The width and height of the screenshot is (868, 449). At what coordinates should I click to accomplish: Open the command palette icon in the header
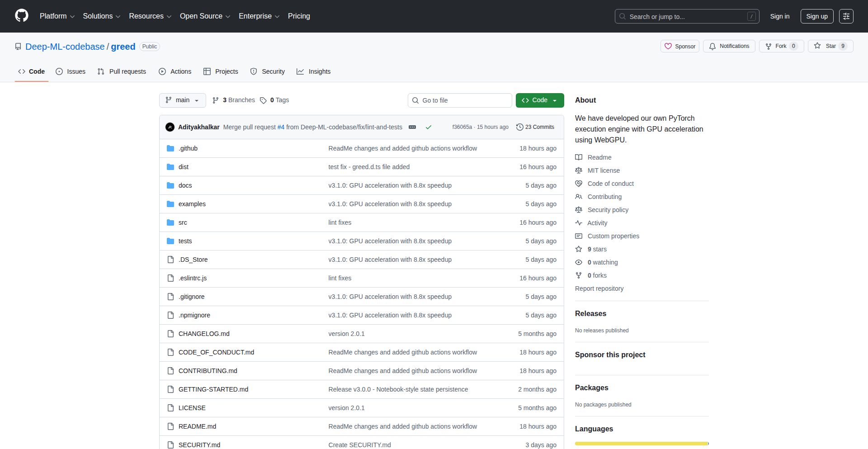(x=846, y=16)
